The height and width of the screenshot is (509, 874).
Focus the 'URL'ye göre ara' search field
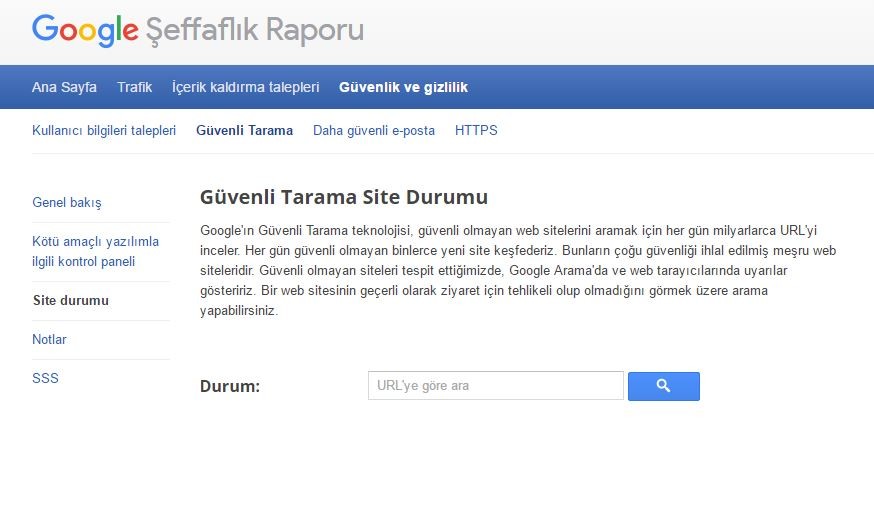click(496, 386)
